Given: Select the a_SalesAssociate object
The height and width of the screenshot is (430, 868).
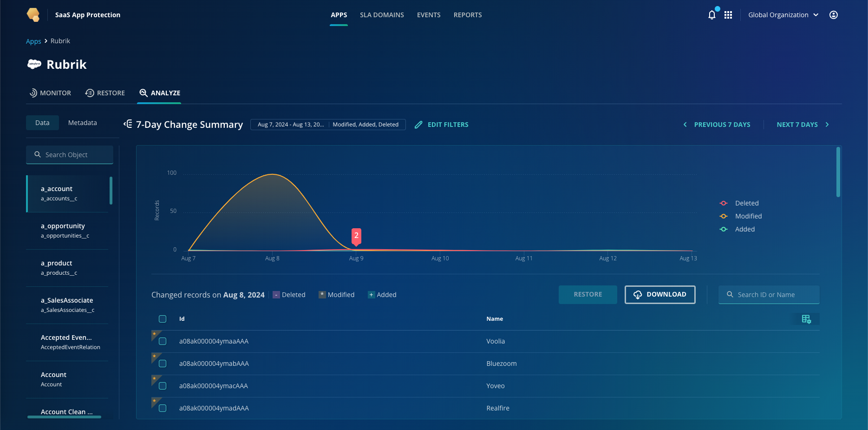Looking at the screenshot, I should (x=68, y=305).
